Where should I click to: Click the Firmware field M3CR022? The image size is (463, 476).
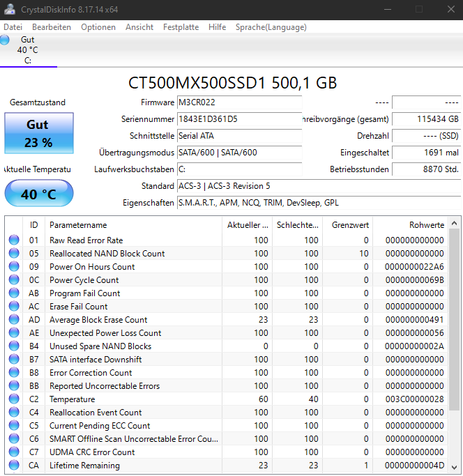tap(239, 102)
